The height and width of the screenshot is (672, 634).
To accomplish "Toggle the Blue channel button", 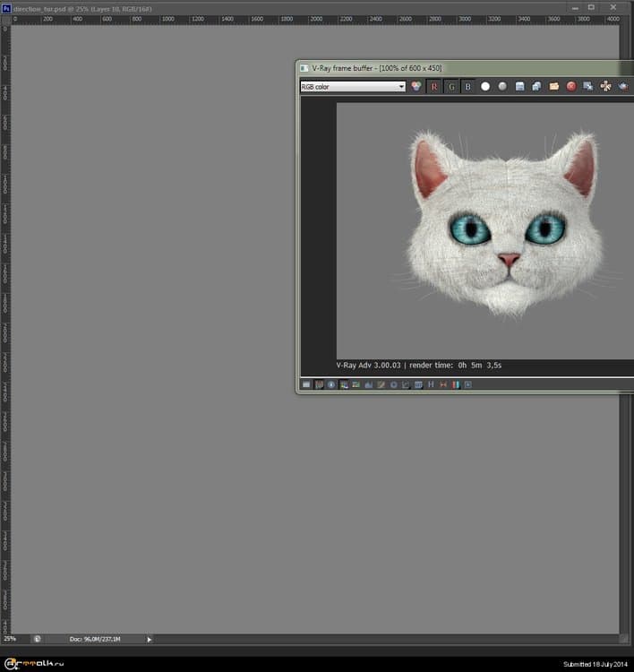I will click(x=467, y=87).
